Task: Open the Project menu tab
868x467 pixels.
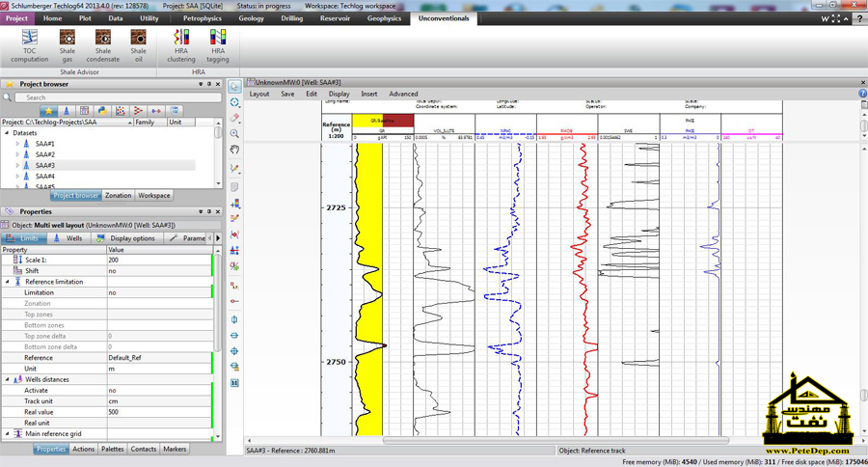Action: pos(16,18)
